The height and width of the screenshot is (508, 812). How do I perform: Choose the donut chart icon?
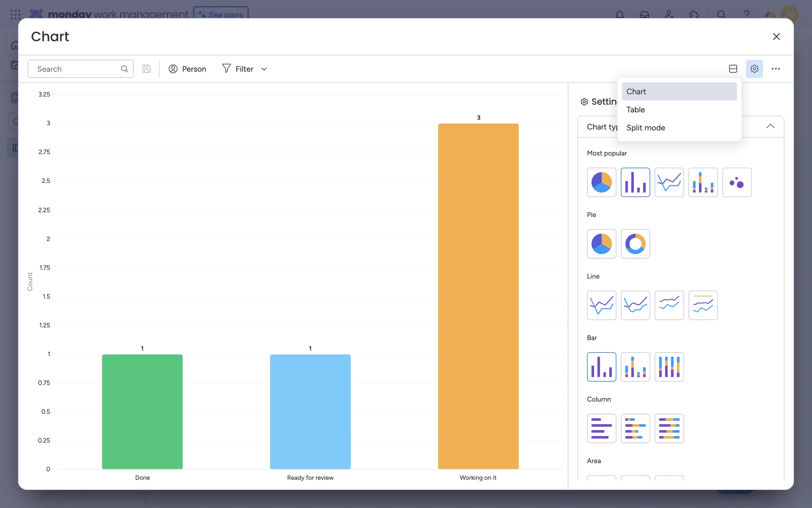point(635,244)
